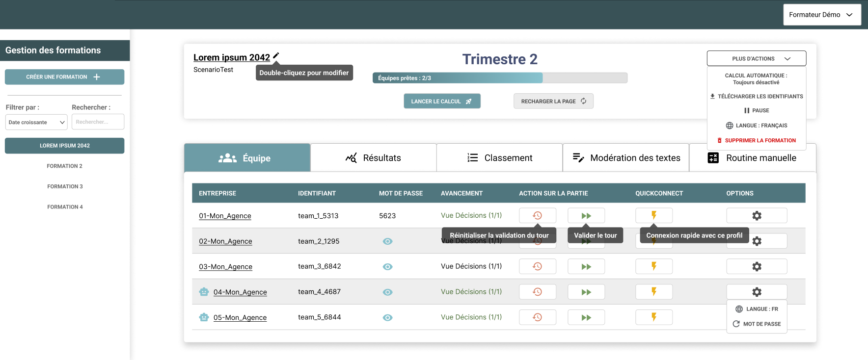The image size is (868, 360).
Task: Open Vue Décisions for 05-Mon_Agence
Action: click(x=471, y=317)
